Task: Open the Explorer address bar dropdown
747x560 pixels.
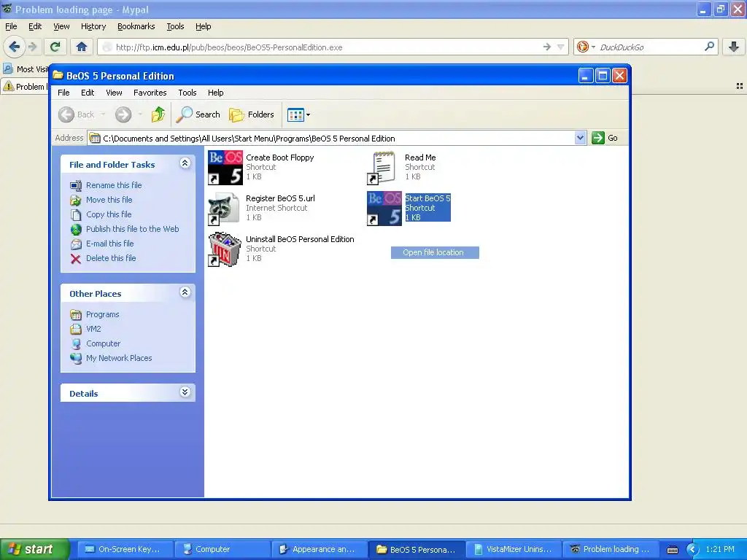Action: click(x=580, y=138)
